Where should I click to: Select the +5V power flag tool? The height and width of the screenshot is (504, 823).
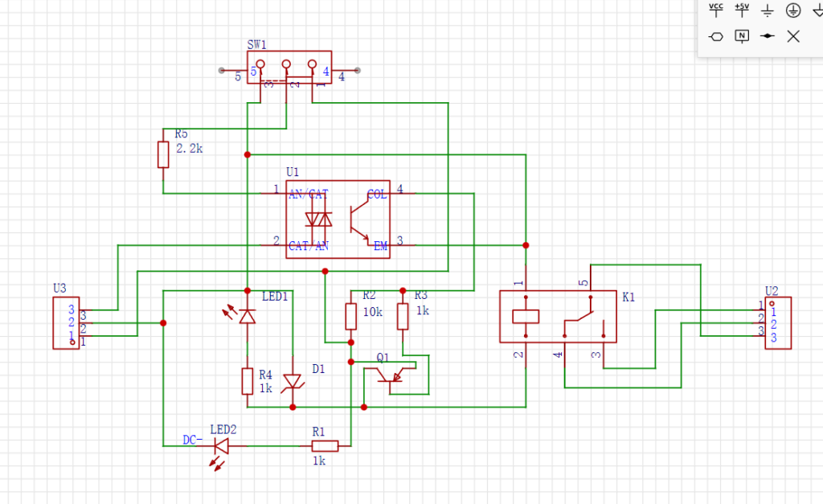click(742, 10)
